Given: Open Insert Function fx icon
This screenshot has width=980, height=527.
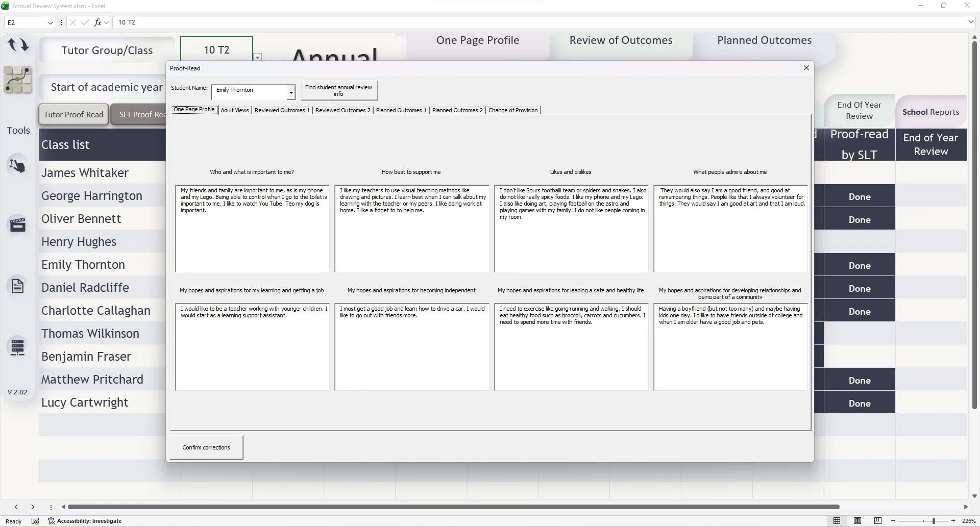Looking at the screenshot, I should (97, 22).
